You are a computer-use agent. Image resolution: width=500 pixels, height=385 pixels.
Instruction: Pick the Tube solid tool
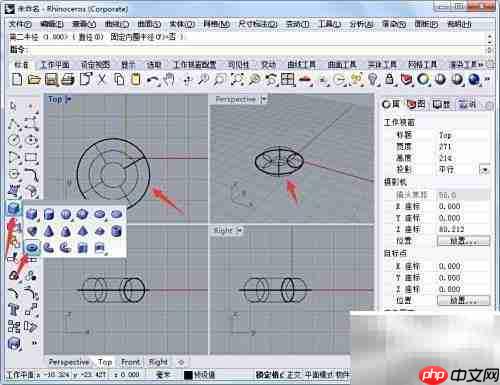click(x=116, y=231)
